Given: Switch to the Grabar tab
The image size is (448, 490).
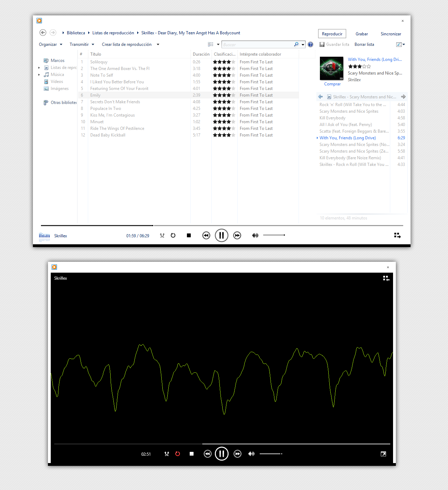Looking at the screenshot, I should pyautogui.click(x=362, y=34).
